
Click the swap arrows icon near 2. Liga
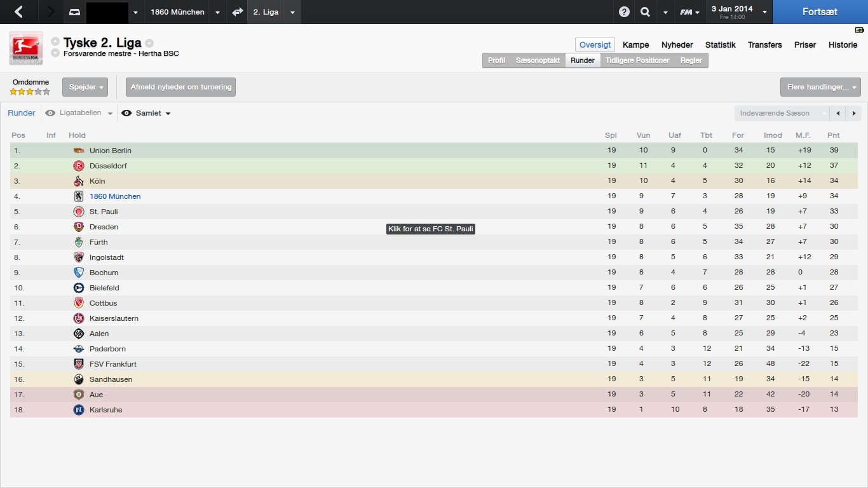tap(238, 12)
